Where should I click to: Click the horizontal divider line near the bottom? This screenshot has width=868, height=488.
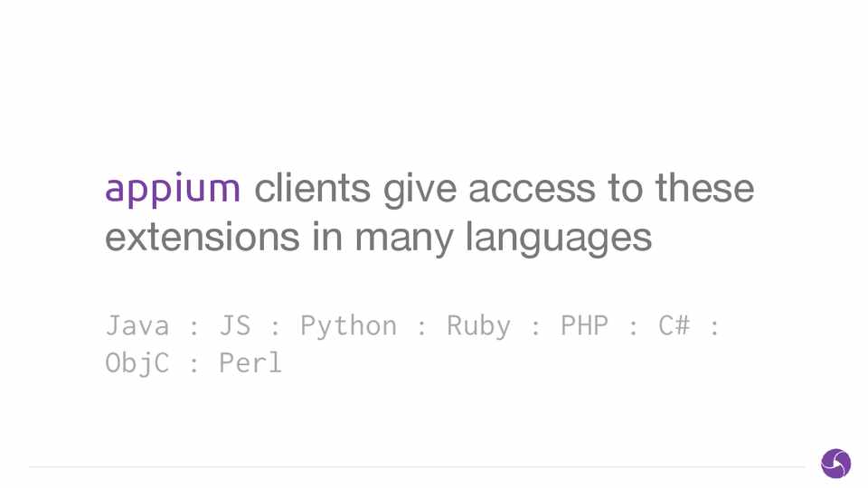pyautogui.click(x=416, y=467)
